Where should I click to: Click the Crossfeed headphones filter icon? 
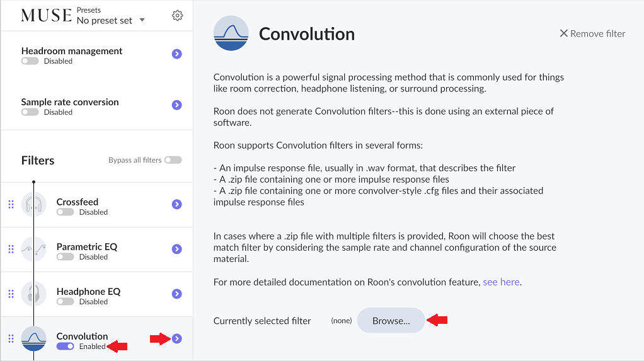(34, 205)
